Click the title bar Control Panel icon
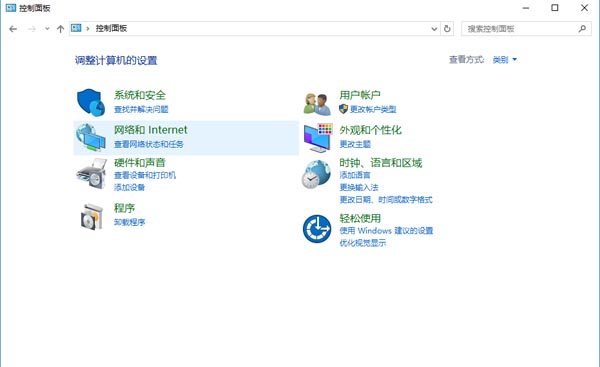The width and height of the screenshot is (600, 367). coord(11,8)
